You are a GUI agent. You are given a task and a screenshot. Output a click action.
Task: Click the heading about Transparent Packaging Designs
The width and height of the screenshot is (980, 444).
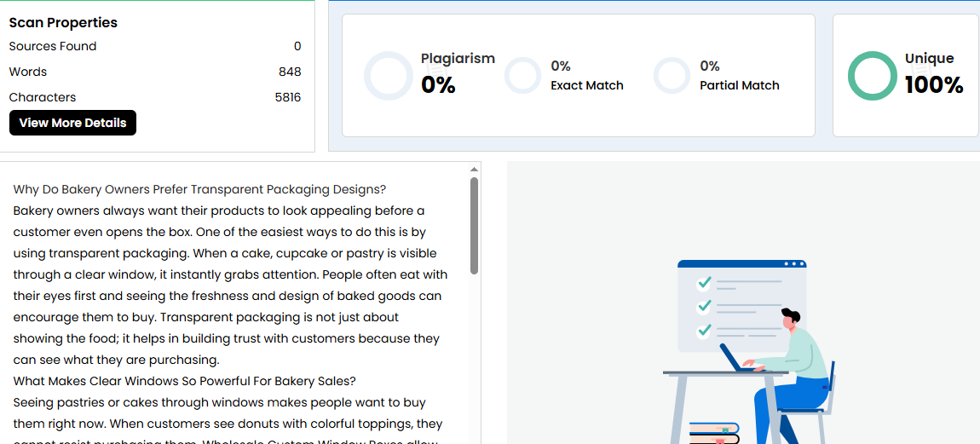(199, 189)
